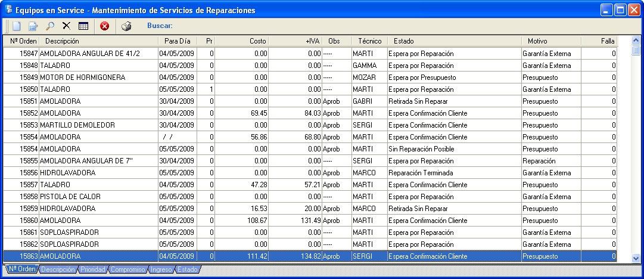Image resolution: width=644 pixels, height=279 pixels.
Task: Click the Edit record icon
Action: (x=33, y=26)
